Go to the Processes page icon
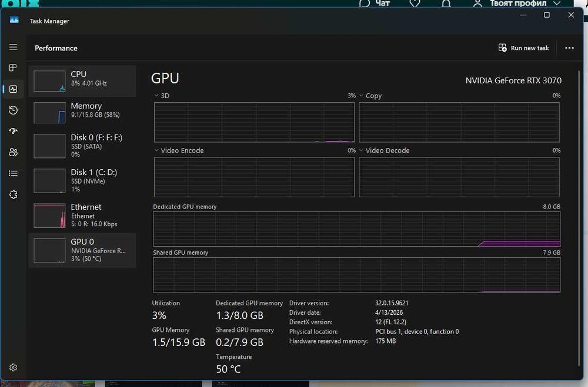 click(13, 68)
